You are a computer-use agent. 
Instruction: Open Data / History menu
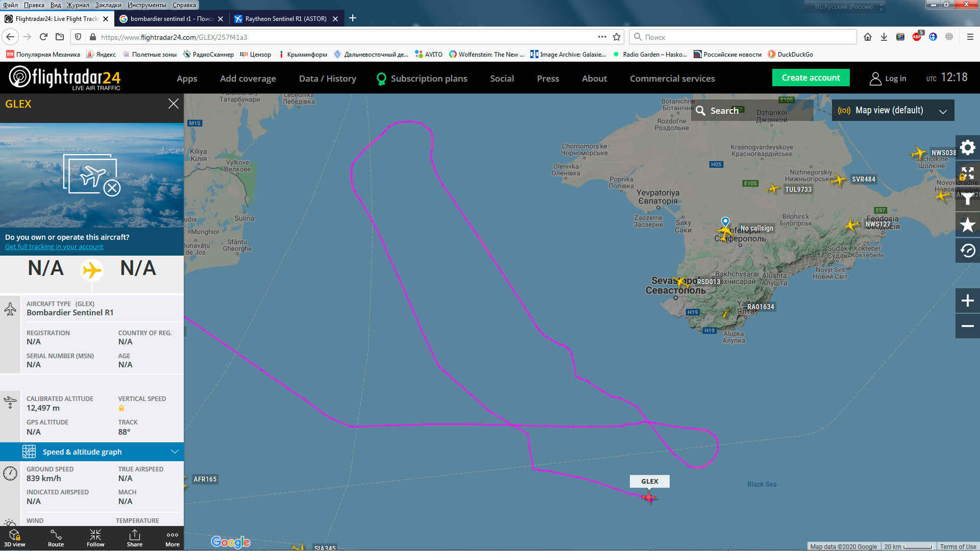[x=327, y=78]
